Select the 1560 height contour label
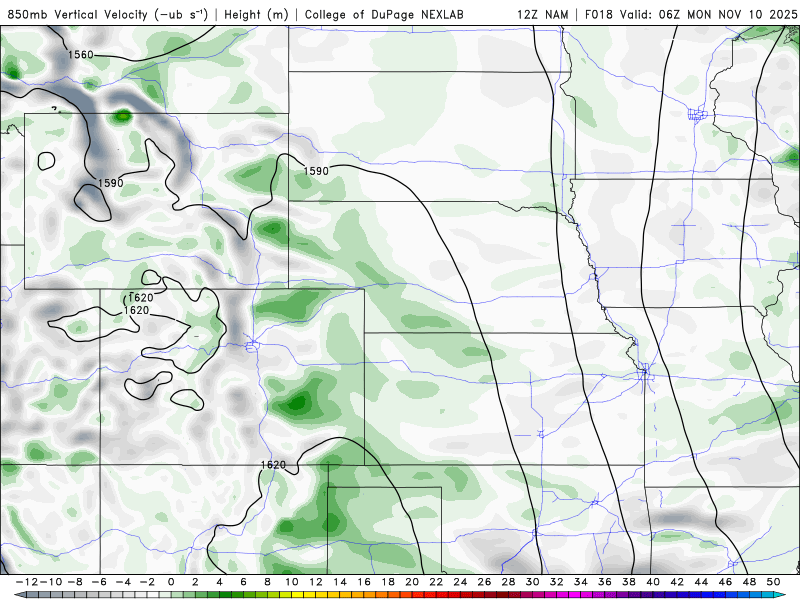 pos(81,55)
